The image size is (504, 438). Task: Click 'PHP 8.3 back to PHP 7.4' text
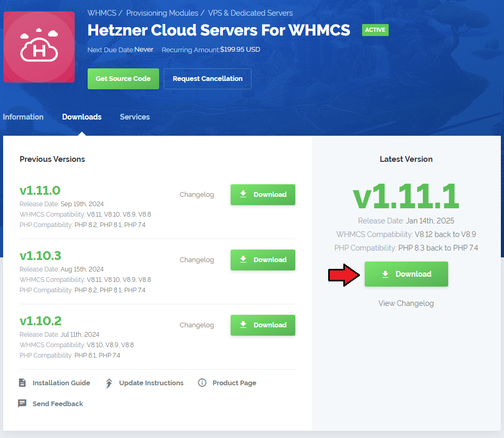(x=438, y=248)
